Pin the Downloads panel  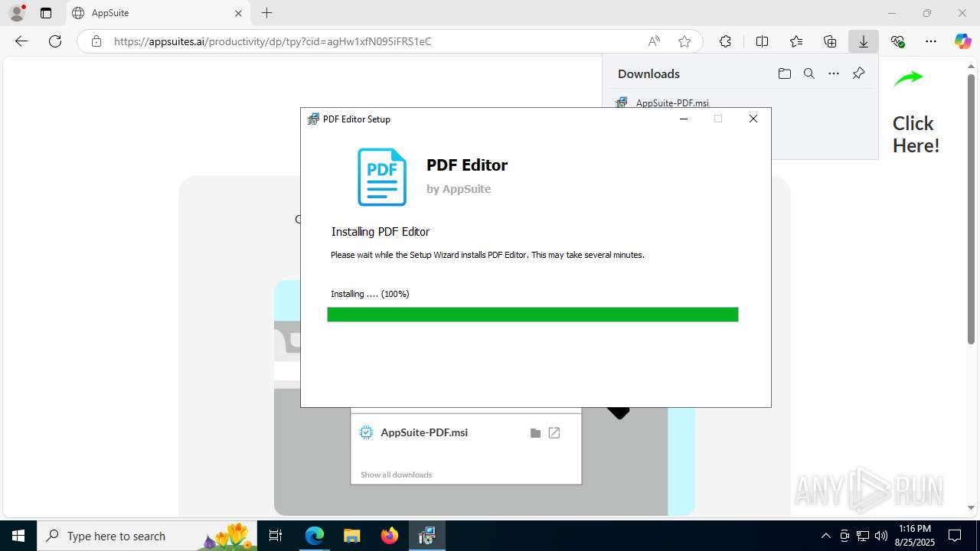pos(858,73)
